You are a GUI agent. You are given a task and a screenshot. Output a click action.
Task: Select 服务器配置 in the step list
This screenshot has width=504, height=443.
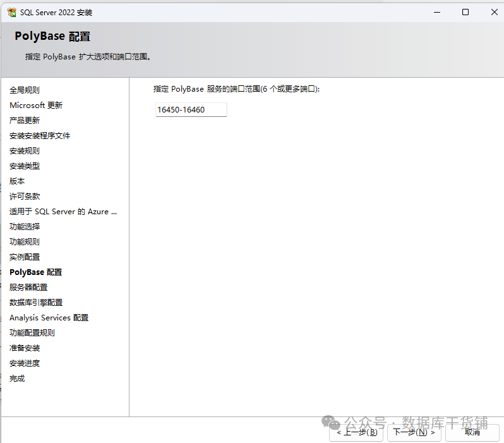(x=28, y=287)
